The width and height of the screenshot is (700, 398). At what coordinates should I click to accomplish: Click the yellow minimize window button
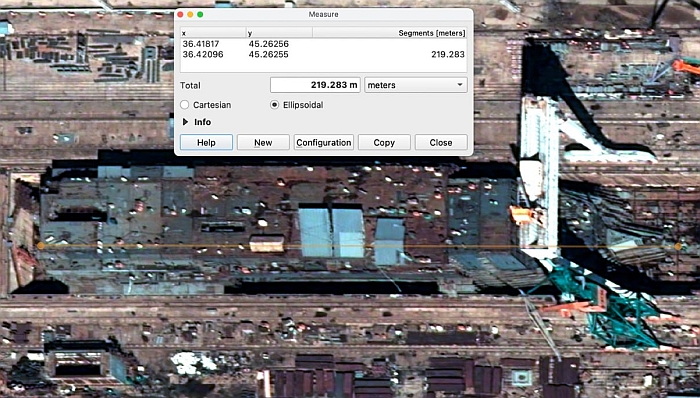[x=190, y=14]
